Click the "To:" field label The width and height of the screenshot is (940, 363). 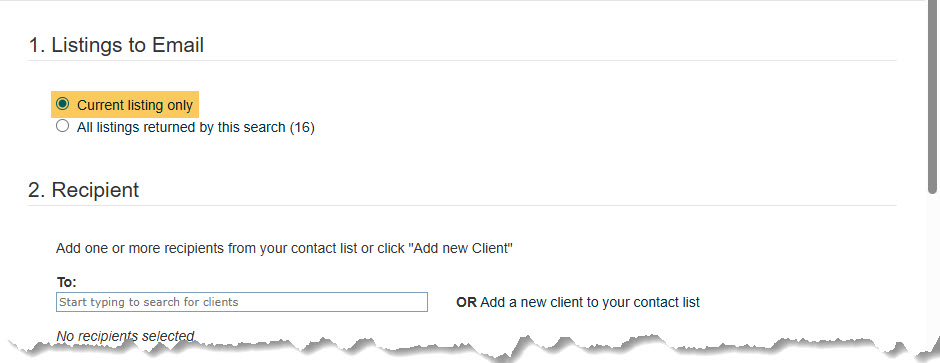pos(67,282)
